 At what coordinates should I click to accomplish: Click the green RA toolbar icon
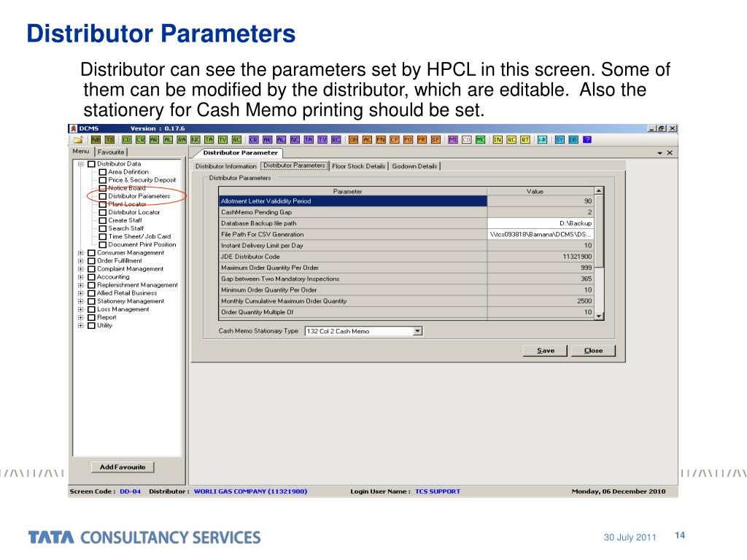[x=182, y=139]
